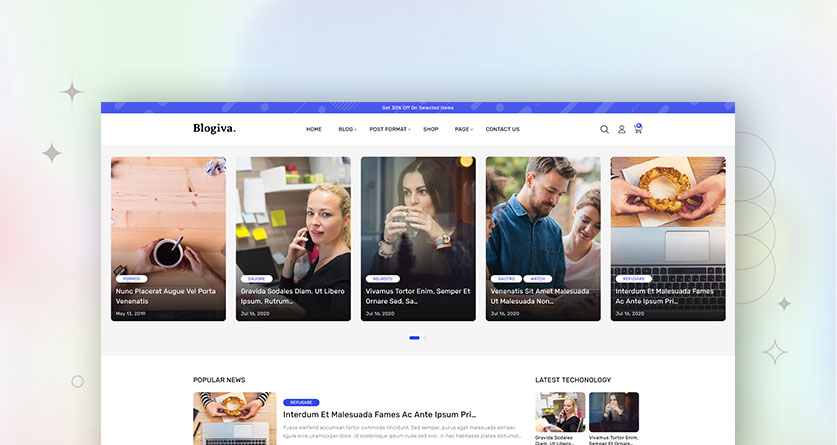Open the Popular News donut laptop thumbnail
The width and height of the screenshot is (837, 445).
click(x=234, y=419)
